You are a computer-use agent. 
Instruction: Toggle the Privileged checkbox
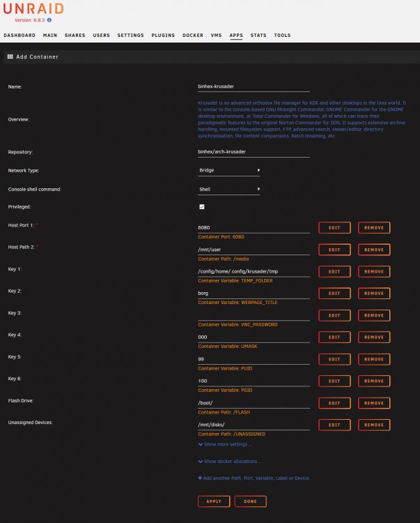click(x=202, y=207)
